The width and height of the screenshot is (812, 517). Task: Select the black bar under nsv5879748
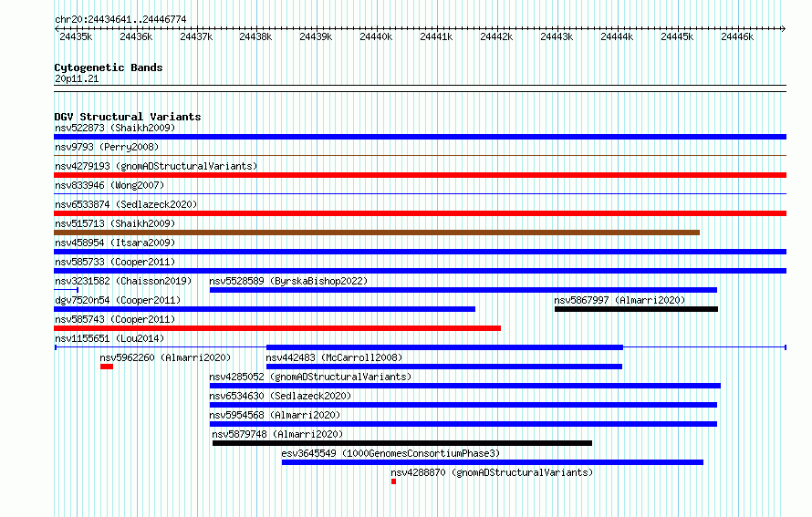click(x=402, y=443)
